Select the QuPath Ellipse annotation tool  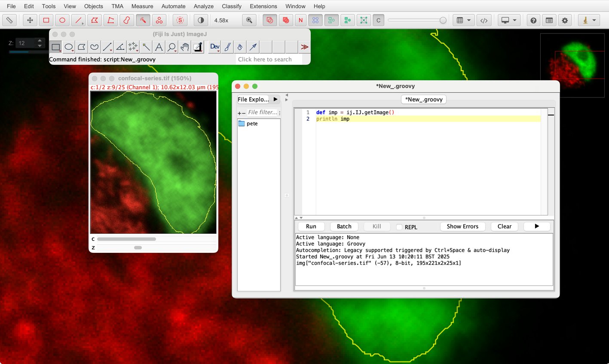tap(62, 20)
